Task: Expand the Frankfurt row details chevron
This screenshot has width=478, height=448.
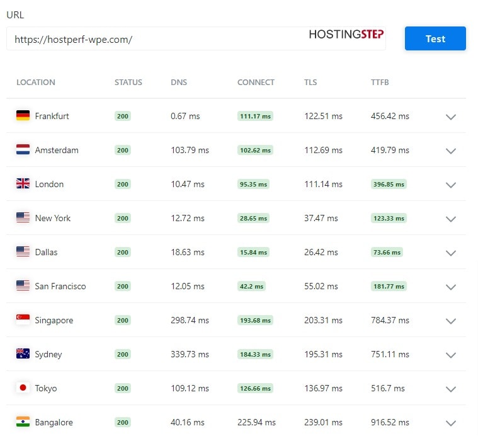Action: coord(450,117)
